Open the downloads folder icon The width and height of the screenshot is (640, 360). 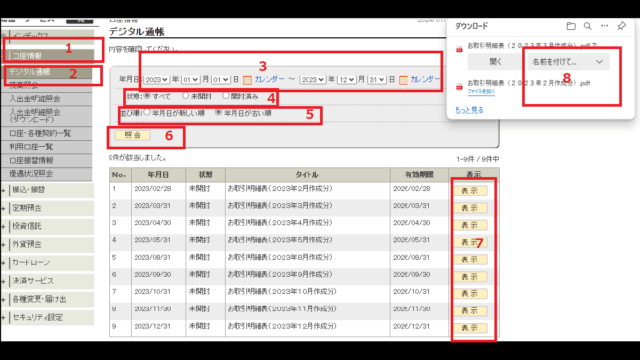click(x=571, y=26)
